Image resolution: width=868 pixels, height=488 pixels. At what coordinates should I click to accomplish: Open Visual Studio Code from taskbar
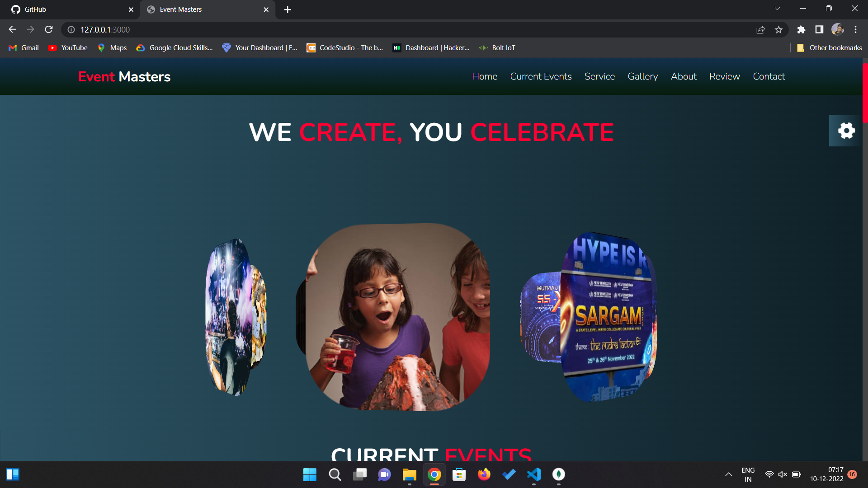click(533, 474)
